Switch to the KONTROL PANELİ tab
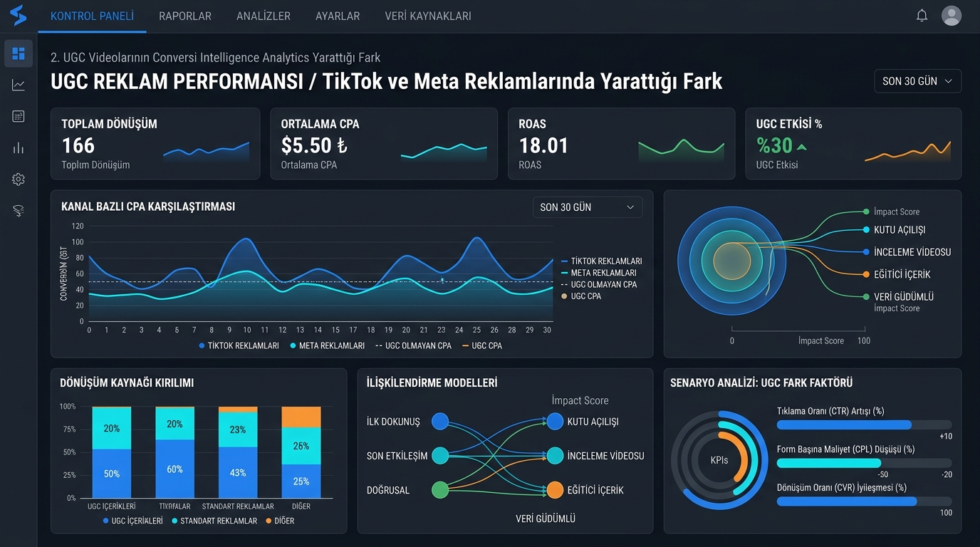 (x=92, y=16)
